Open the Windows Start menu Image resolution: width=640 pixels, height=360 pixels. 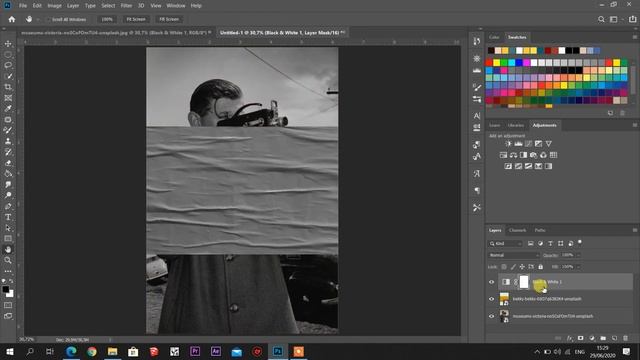coord(9,351)
